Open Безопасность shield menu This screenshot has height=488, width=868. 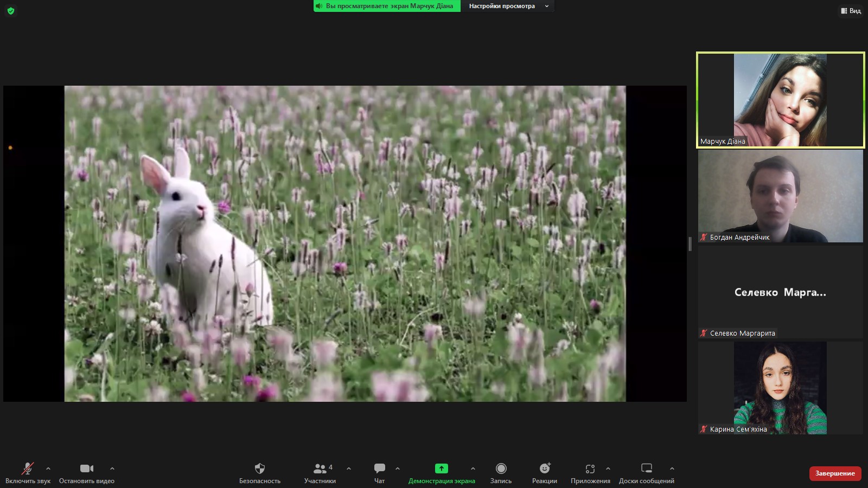pyautogui.click(x=260, y=473)
